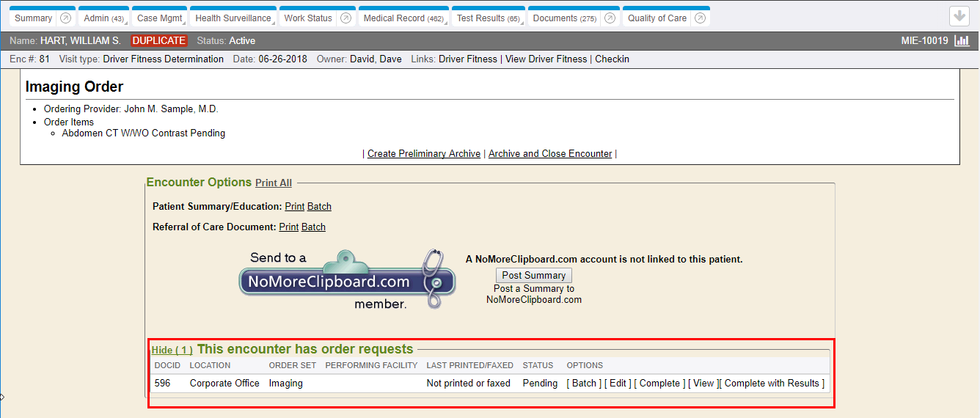
Task: Collapse order requests with Hide (1)
Action: 172,351
